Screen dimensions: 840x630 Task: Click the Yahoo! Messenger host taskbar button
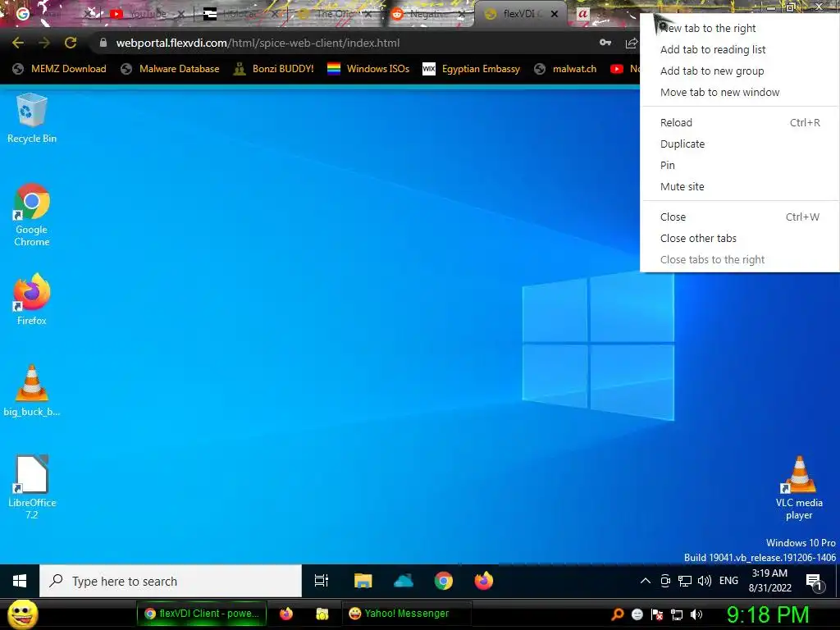[x=406, y=614]
